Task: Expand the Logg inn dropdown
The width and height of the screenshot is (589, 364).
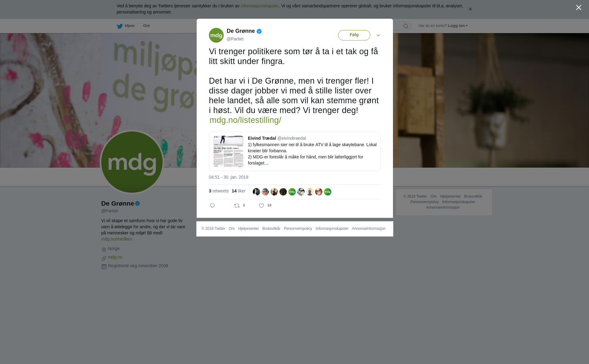Action: 458,26
